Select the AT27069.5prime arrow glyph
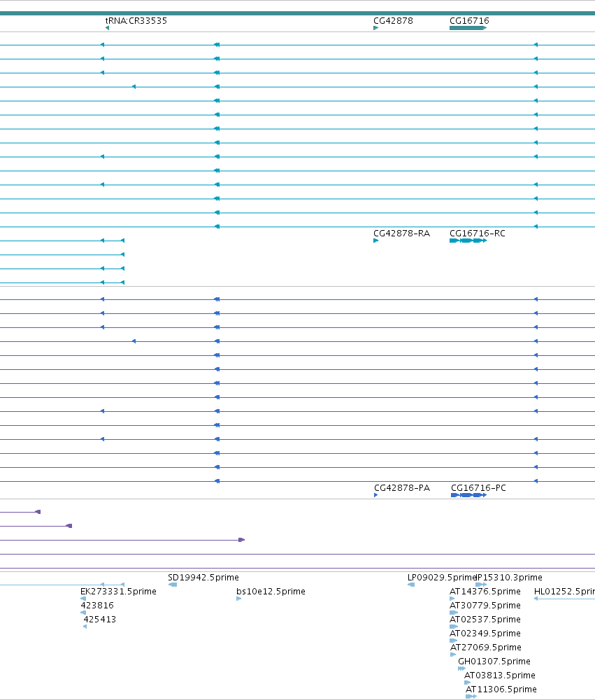Screen dimensions: 595x700 453,655
